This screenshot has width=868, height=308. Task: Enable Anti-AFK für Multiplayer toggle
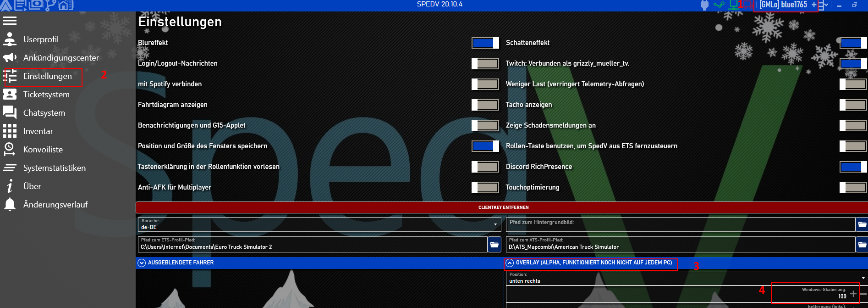485,187
